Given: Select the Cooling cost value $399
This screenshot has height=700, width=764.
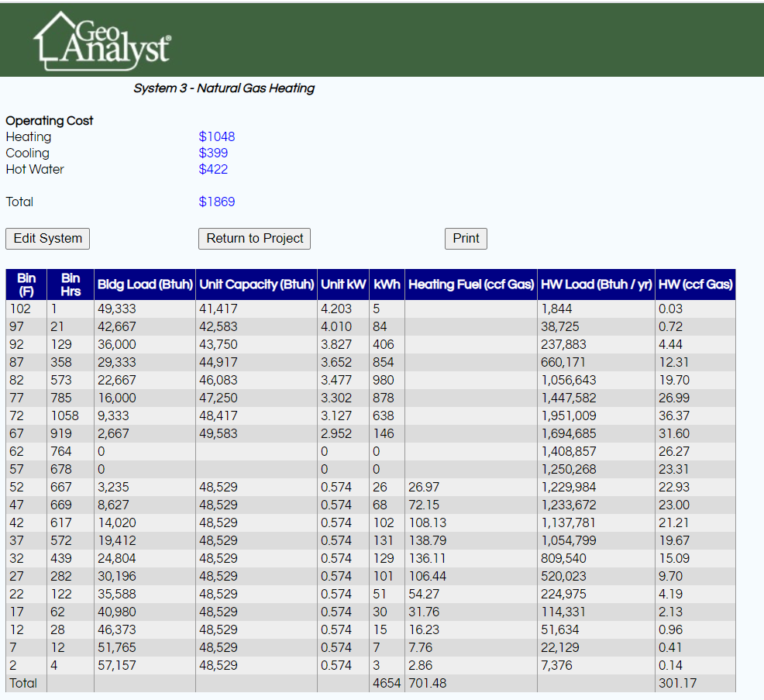Looking at the screenshot, I should point(213,153).
